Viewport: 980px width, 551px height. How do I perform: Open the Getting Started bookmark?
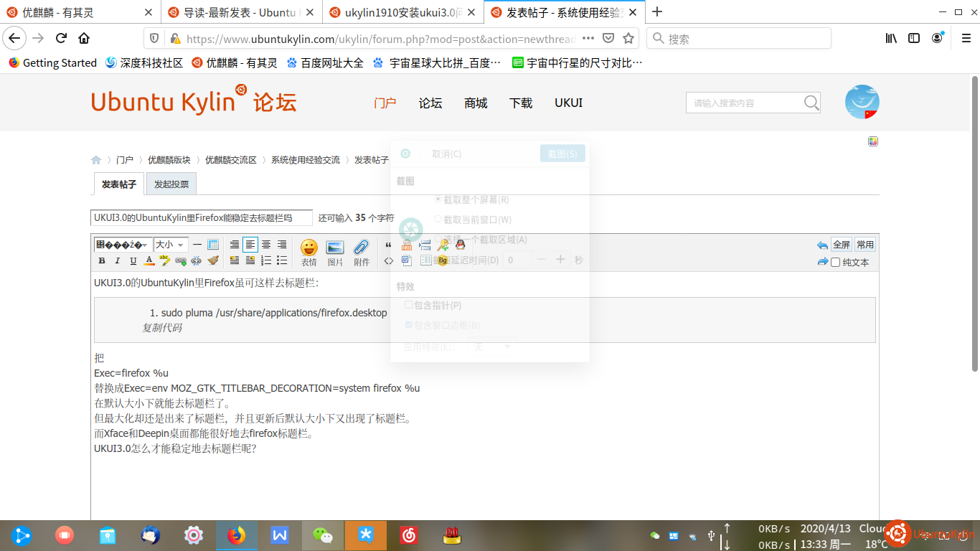pyautogui.click(x=52, y=62)
